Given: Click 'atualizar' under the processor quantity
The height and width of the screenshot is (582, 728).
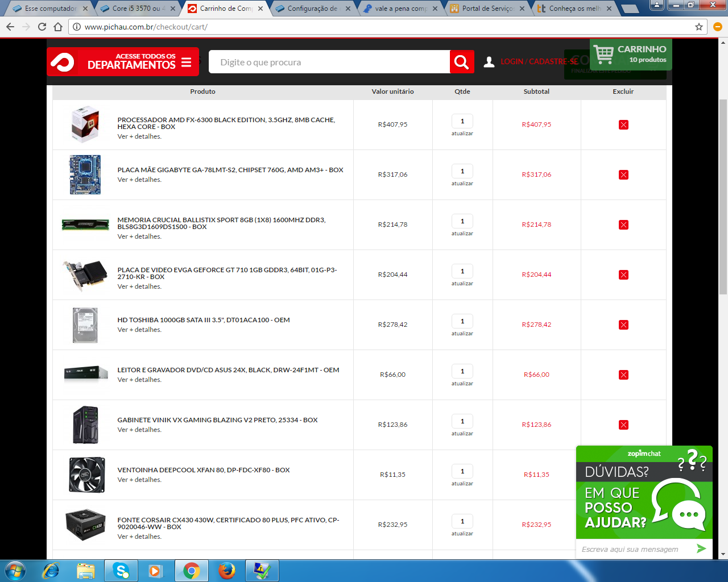Looking at the screenshot, I should coord(462,134).
